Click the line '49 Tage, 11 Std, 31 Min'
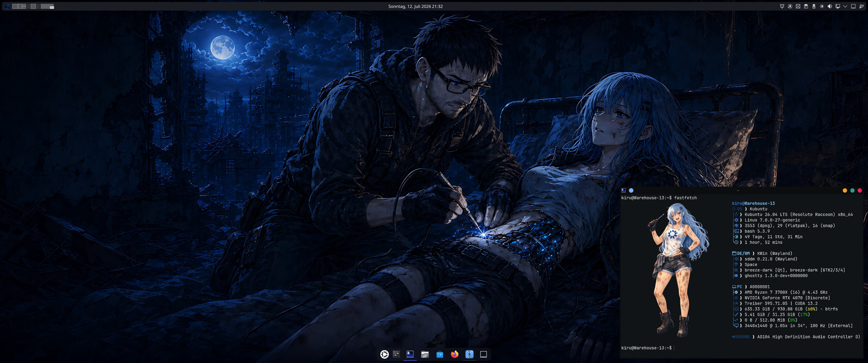The image size is (868, 363). point(774,237)
